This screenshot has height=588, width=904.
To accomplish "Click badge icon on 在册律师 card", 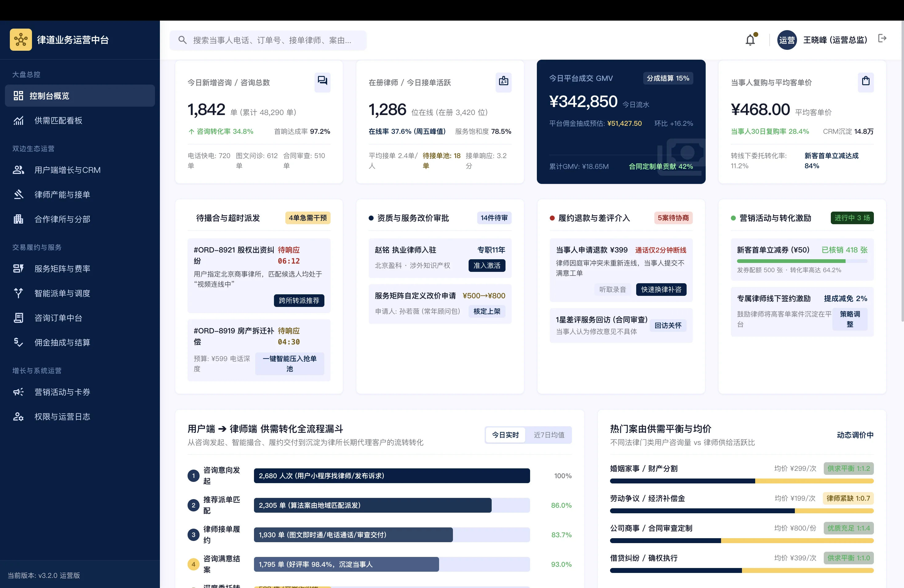I will point(504,81).
